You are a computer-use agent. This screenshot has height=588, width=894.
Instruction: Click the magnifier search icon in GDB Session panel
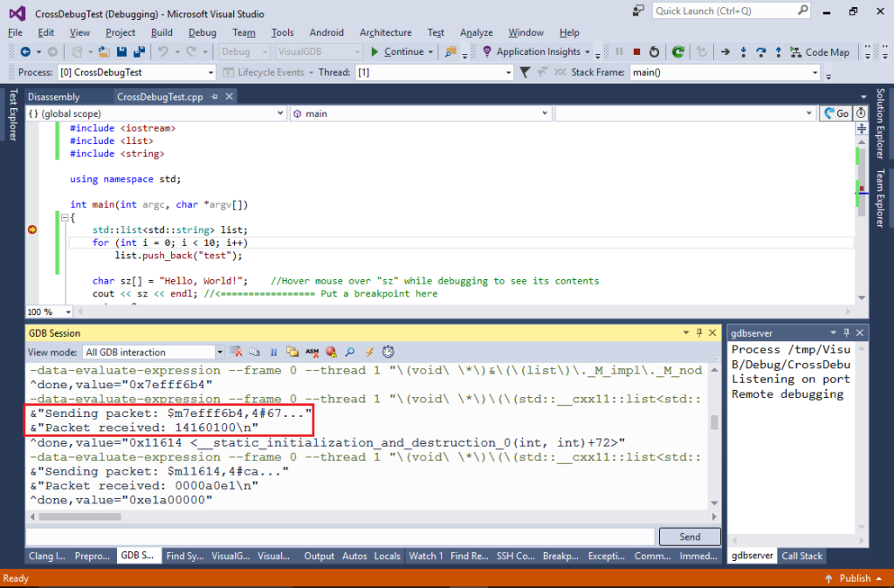[350, 352]
